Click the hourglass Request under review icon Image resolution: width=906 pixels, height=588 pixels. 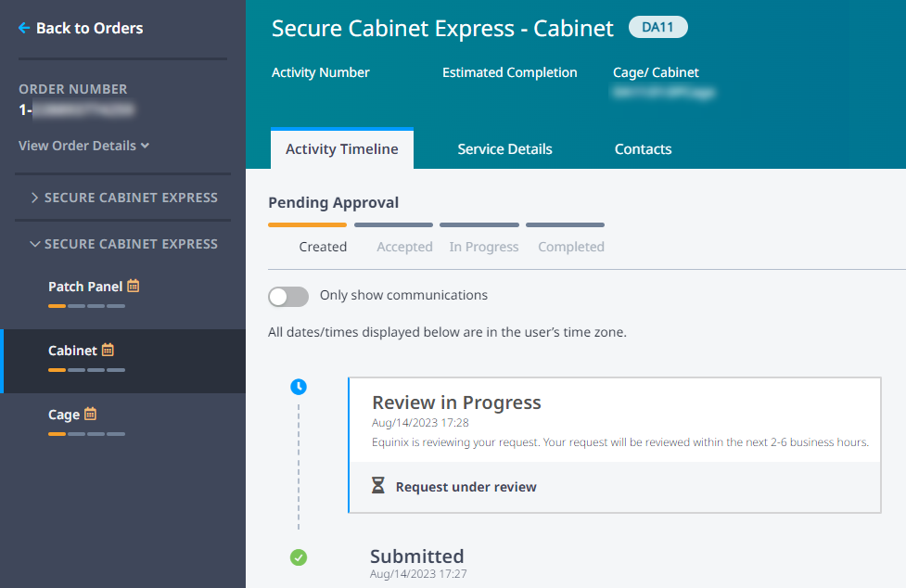point(377,485)
